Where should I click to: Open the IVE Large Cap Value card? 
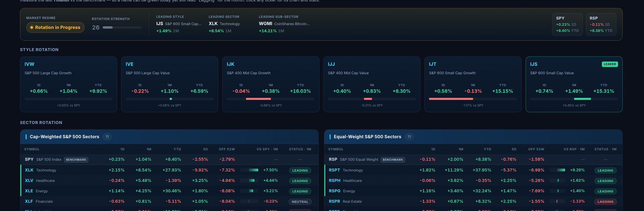(169, 84)
